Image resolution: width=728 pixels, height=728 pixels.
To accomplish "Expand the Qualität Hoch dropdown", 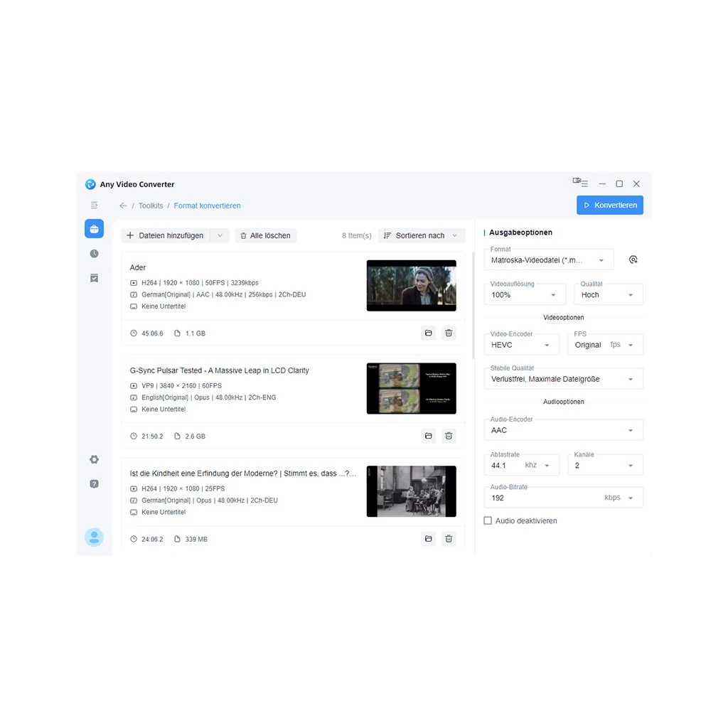I will coord(608,295).
